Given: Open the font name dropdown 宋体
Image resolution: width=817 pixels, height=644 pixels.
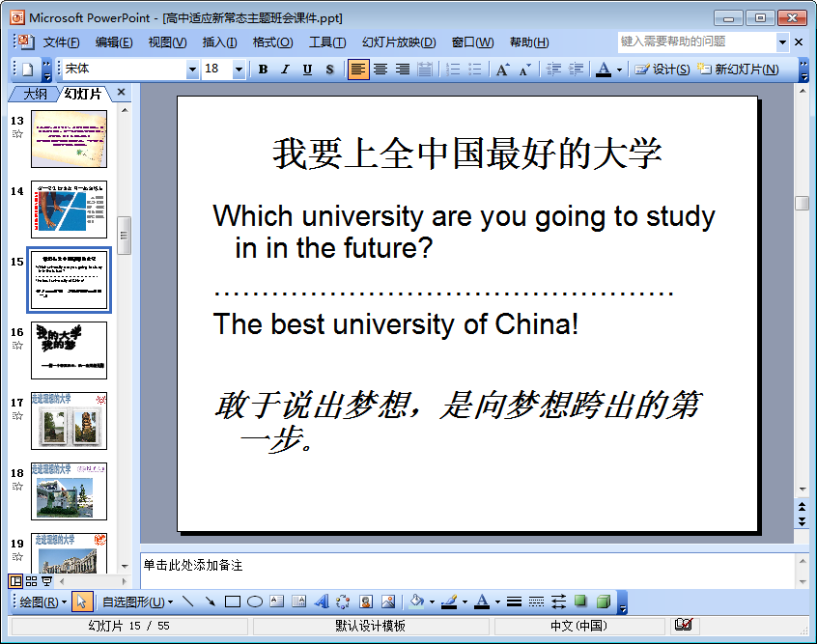Looking at the screenshot, I should coord(192,70).
